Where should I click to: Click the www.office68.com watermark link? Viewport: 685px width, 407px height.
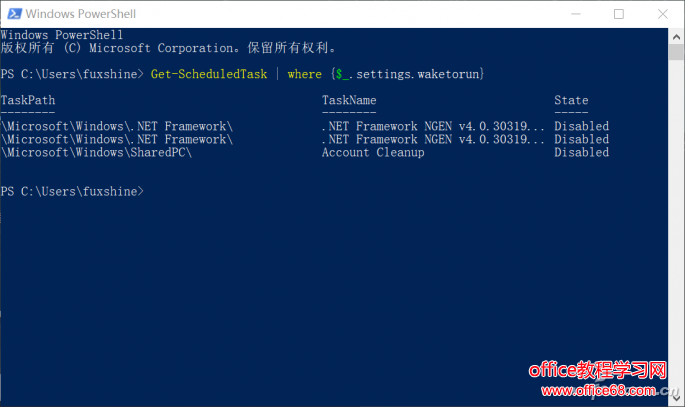[609, 391]
